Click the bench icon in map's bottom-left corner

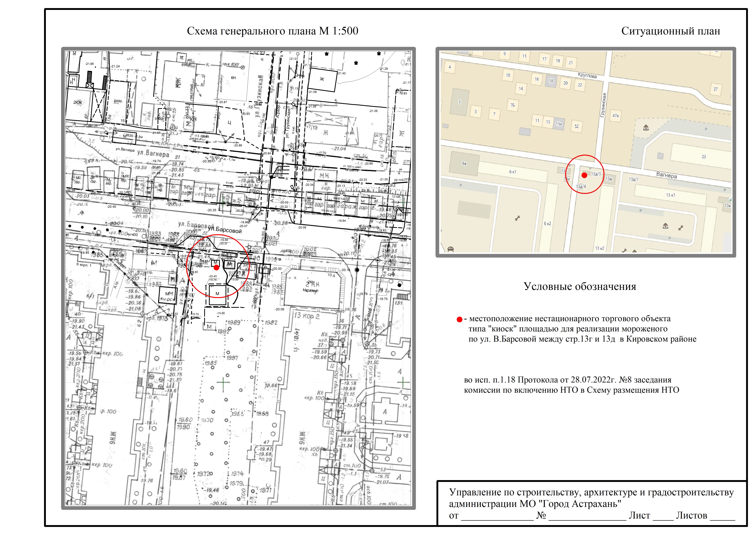point(451,249)
